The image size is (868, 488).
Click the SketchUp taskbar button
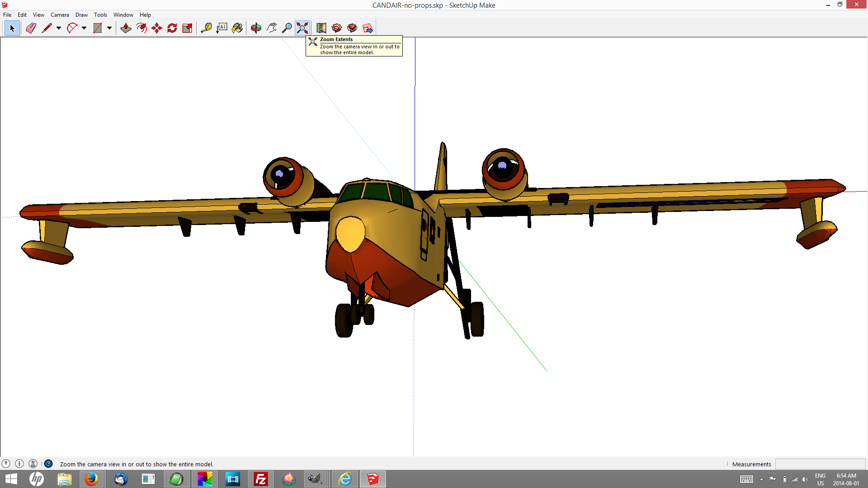pyautogui.click(x=373, y=479)
